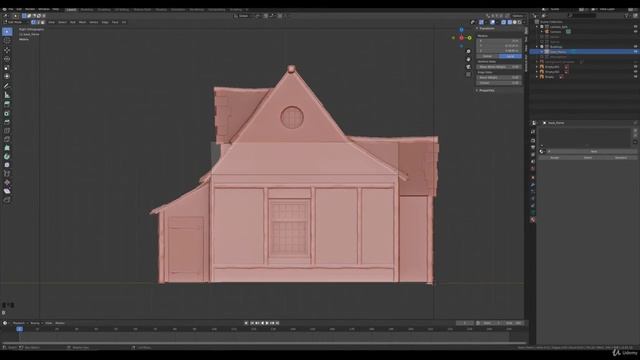Toggle visibility of Buildings collection
Image resolution: width=640 pixels, height=360 pixels.
636,47
